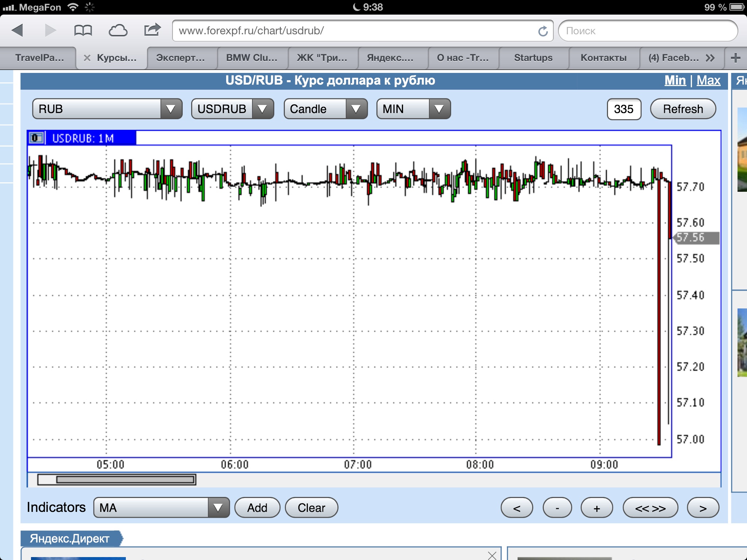747x560 pixels.
Task: Tap the Safari forward arrow
Action: [51, 30]
